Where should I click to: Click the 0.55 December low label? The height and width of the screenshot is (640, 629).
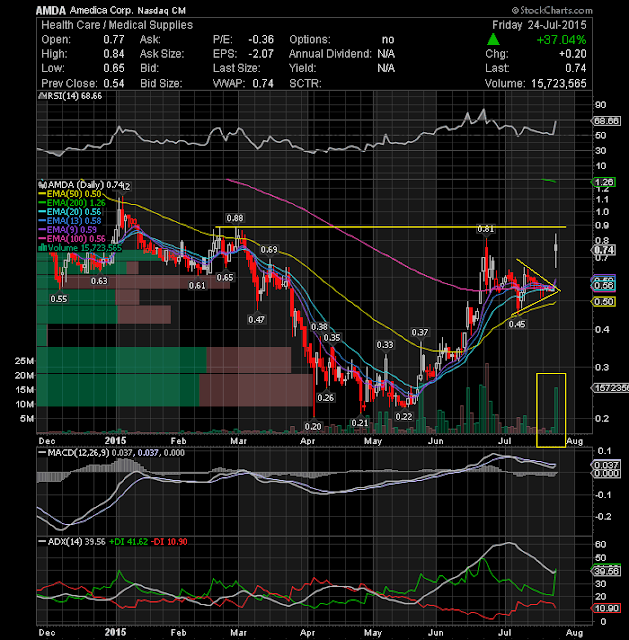(59, 299)
